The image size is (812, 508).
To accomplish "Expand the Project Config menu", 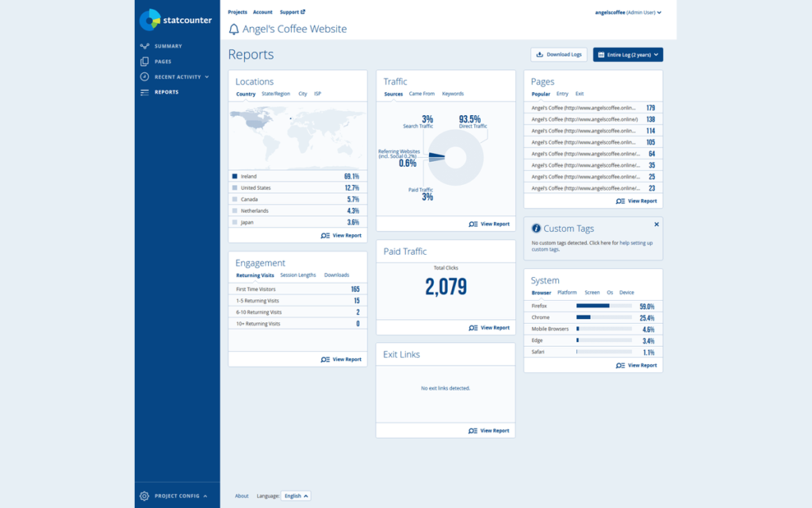I will coord(205,496).
